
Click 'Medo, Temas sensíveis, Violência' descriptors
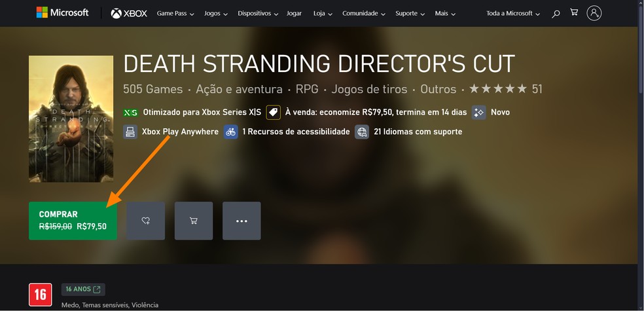coord(110,305)
